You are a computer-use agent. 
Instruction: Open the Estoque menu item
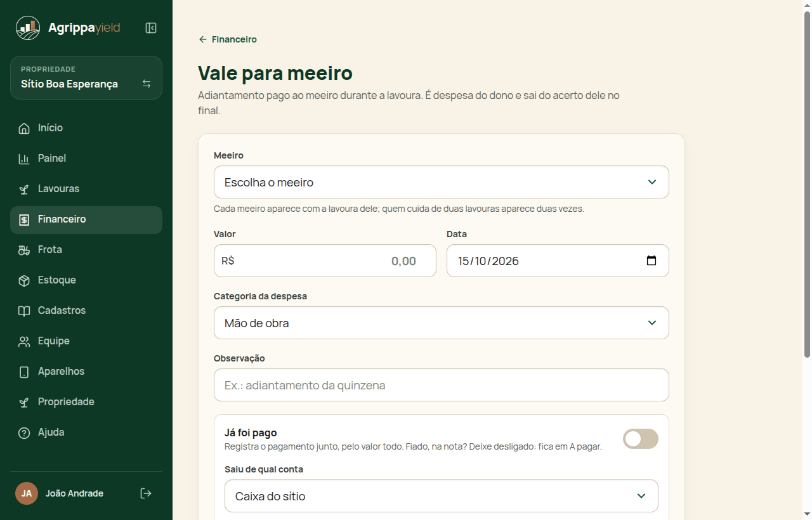coord(86,280)
